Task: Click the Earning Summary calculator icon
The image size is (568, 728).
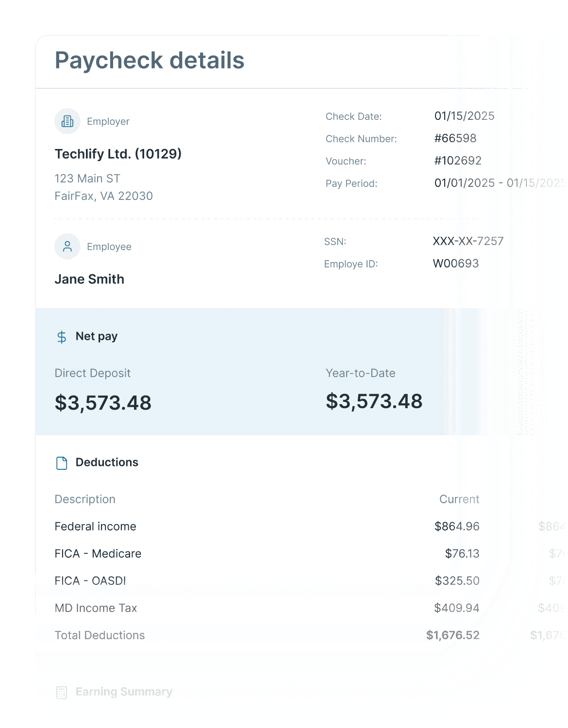Action: [x=62, y=693]
